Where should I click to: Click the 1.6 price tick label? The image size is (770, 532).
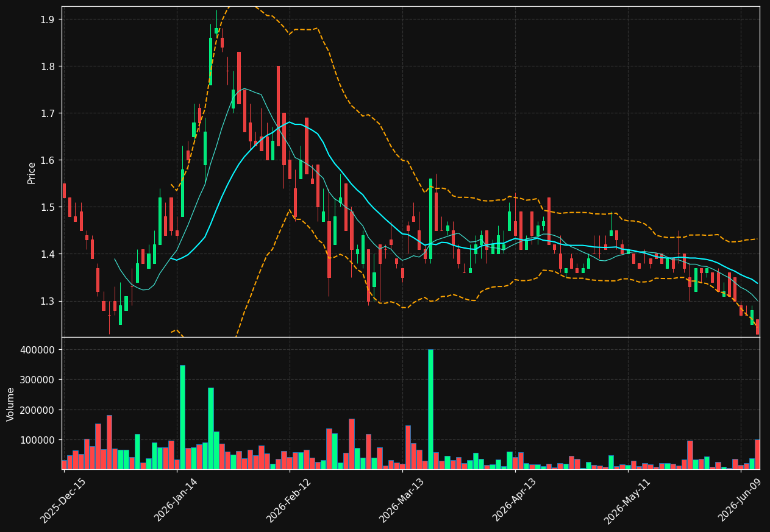pyautogui.click(x=48, y=160)
